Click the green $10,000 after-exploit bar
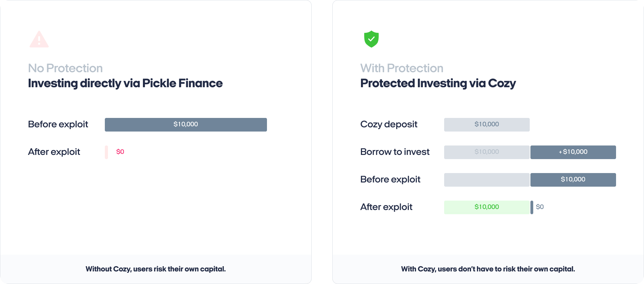The image size is (644, 284). [487, 207]
